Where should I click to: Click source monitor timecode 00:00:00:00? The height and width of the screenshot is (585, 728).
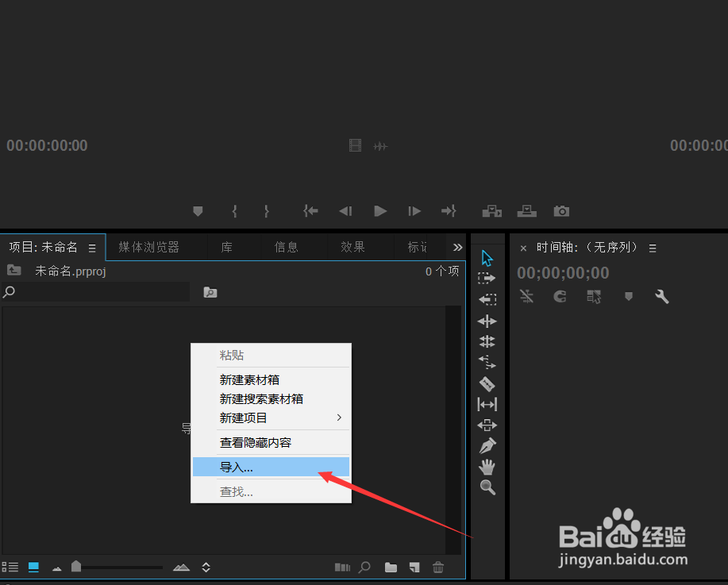click(x=47, y=146)
